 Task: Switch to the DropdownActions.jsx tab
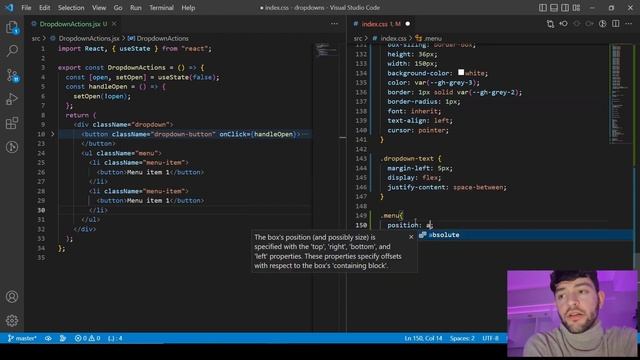[69, 24]
